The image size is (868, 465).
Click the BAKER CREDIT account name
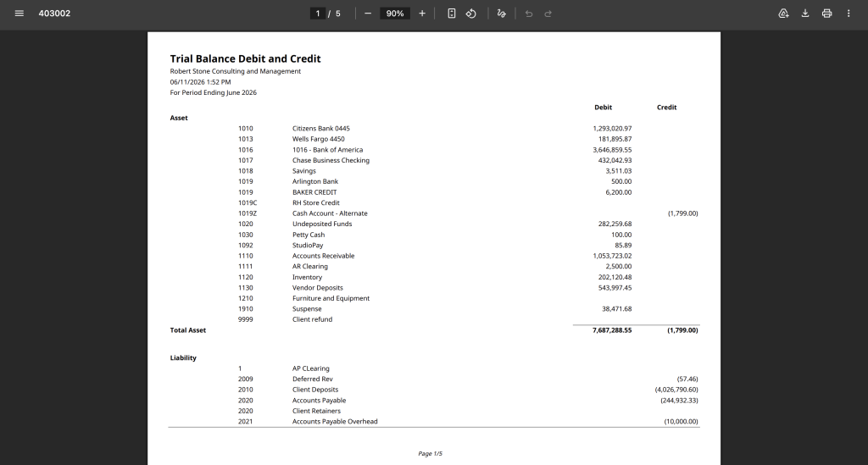click(x=314, y=192)
